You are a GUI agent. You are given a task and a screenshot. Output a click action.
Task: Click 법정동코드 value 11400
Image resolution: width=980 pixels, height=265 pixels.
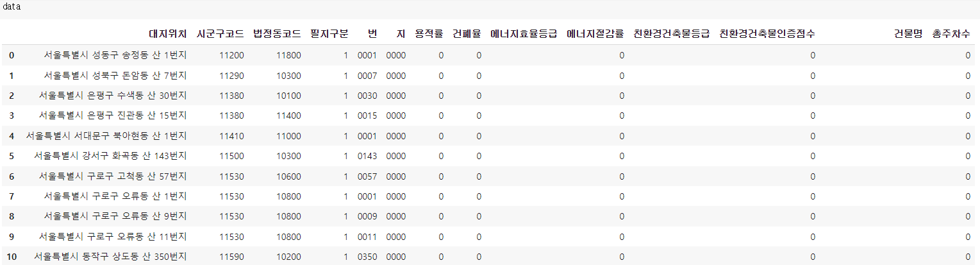pyautogui.click(x=288, y=115)
